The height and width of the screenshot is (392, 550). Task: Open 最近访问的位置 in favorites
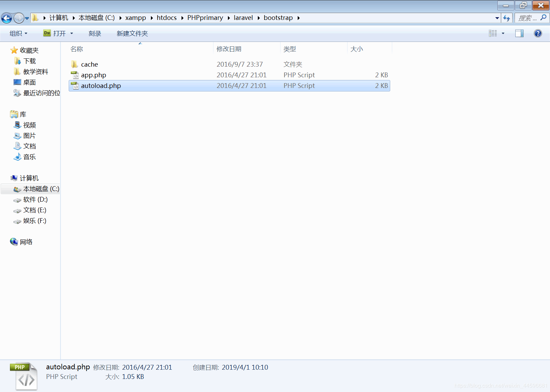(x=42, y=93)
